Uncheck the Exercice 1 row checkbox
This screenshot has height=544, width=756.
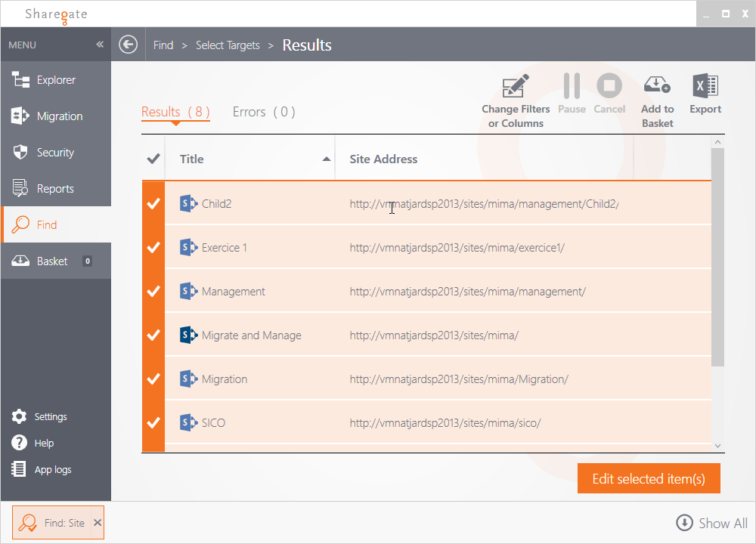click(153, 248)
